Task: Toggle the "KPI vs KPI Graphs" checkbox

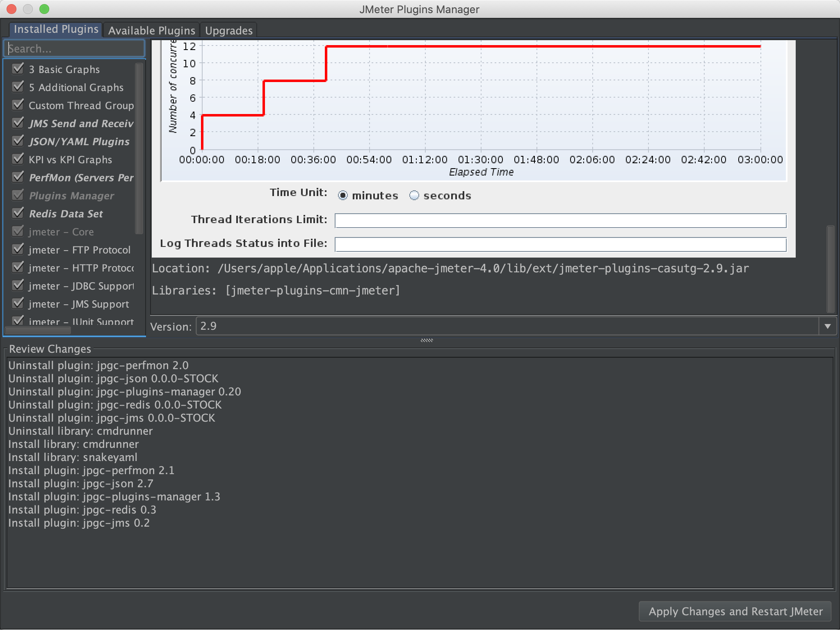Action: pyautogui.click(x=18, y=159)
